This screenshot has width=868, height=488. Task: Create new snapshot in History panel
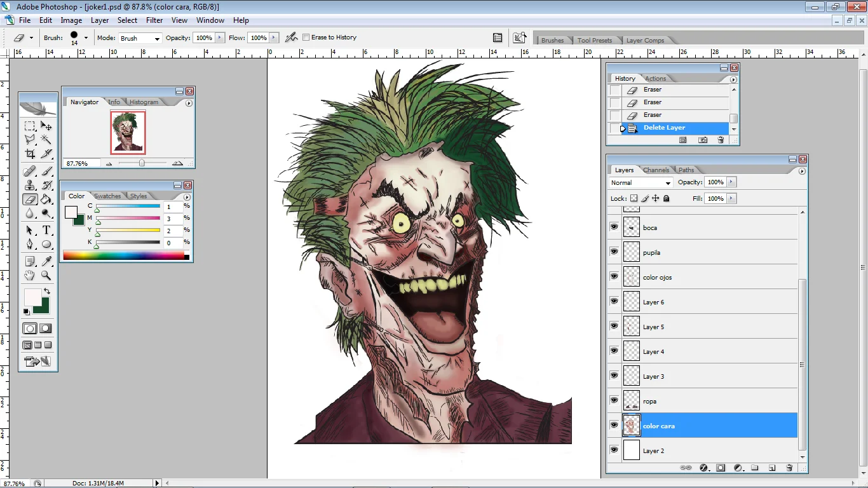(703, 140)
